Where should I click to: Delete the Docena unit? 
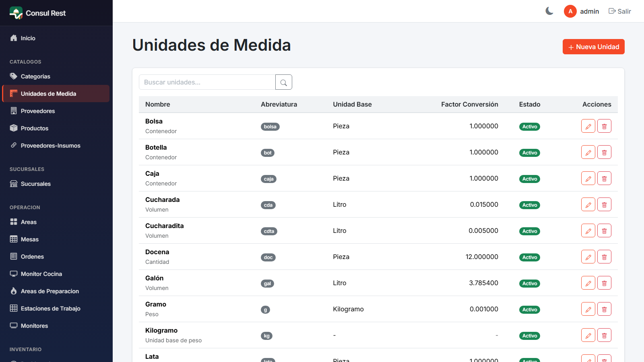(604, 257)
